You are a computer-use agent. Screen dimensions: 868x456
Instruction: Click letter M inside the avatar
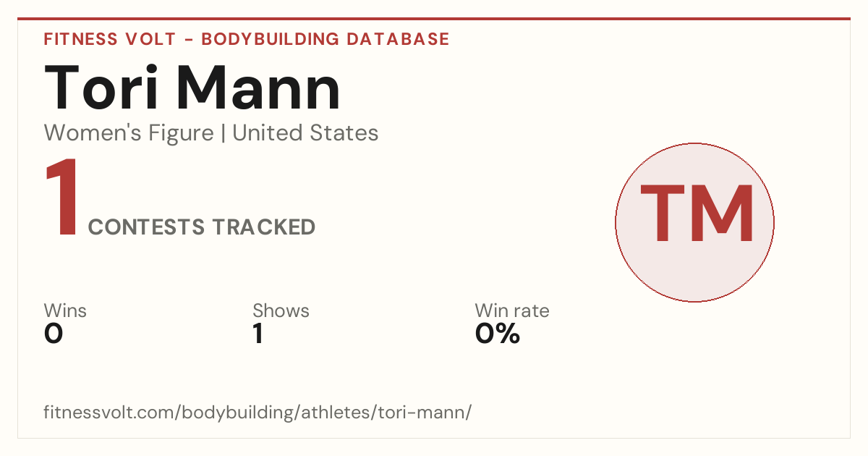[723, 213]
